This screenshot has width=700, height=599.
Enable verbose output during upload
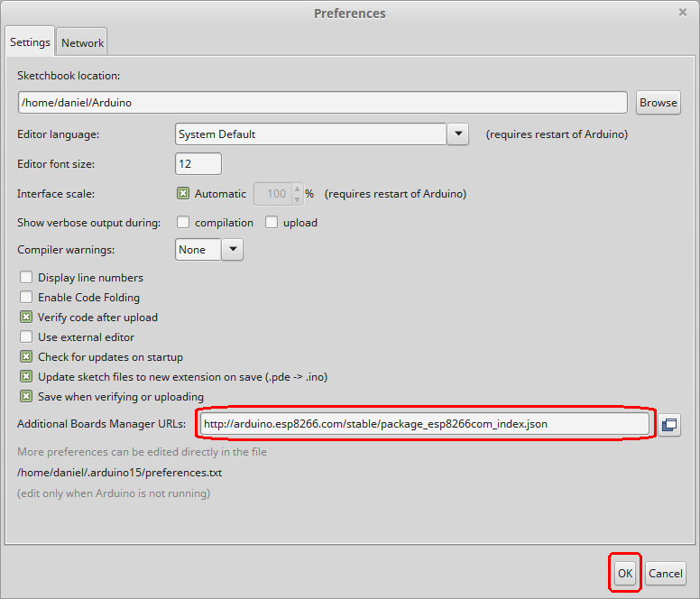(272, 223)
